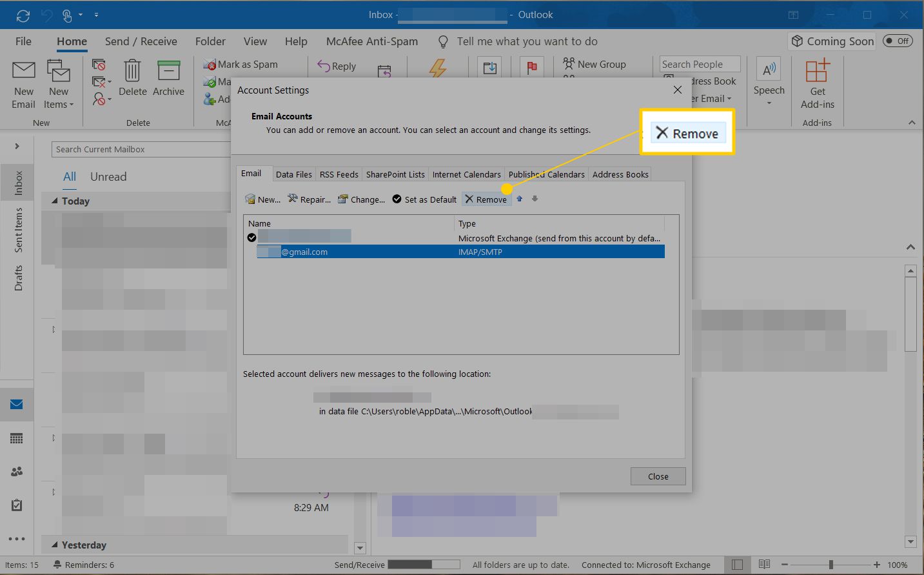Viewport: 924px width, 575px height.
Task: Expand the folder pane arrow
Action: pyautogui.click(x=17, y=146)
